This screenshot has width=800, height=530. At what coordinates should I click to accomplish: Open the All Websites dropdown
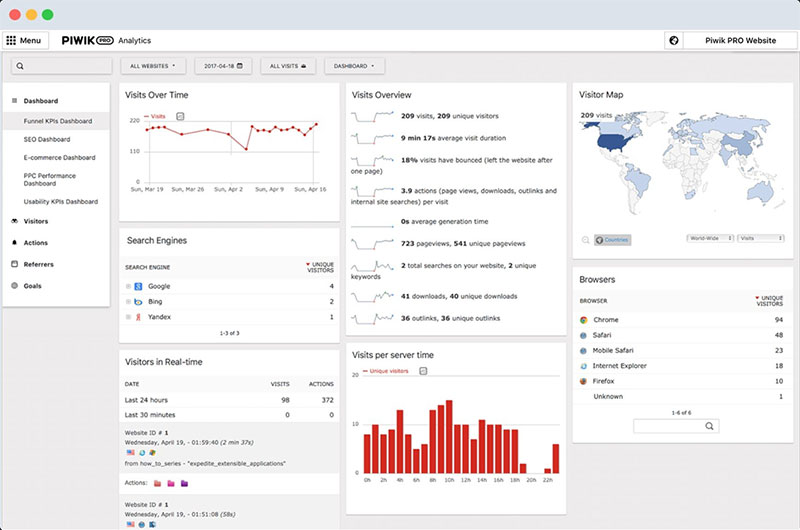153,66
